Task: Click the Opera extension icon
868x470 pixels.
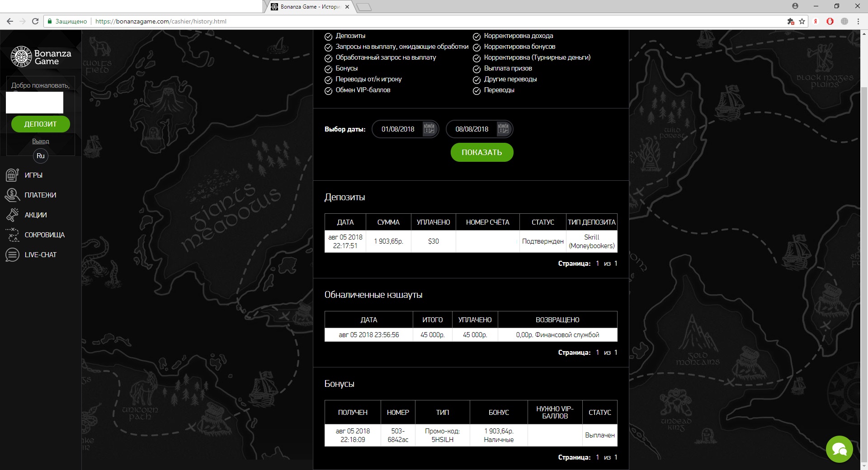Action: tap(830, 21)
